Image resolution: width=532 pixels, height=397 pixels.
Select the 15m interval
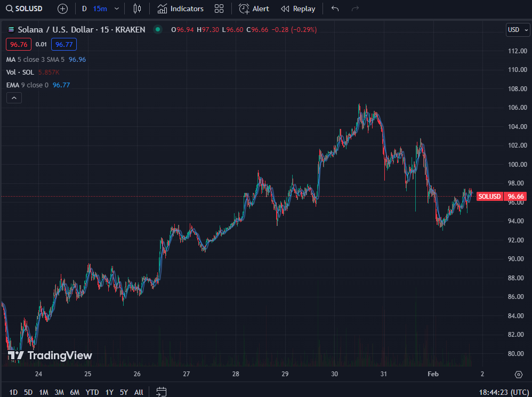coord(100,9)
